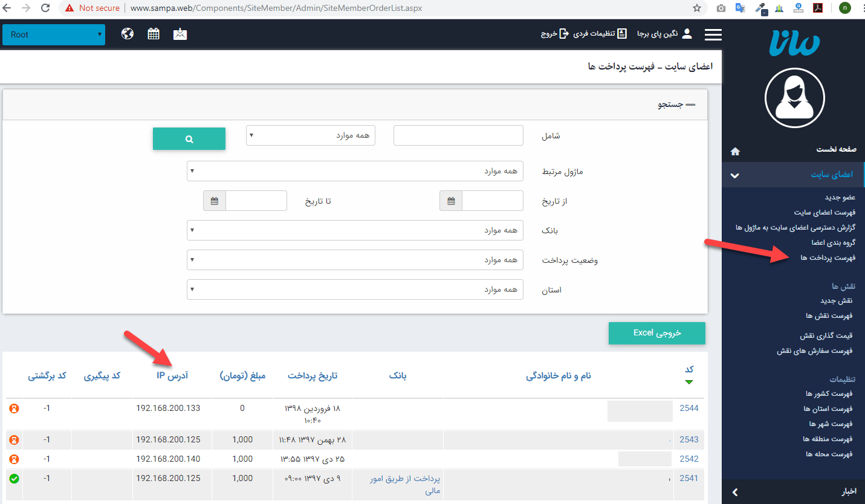Click inside the شامل text input field
This screenshot has width=865, height=504.
pyautogui.click(x=458, y=135)
